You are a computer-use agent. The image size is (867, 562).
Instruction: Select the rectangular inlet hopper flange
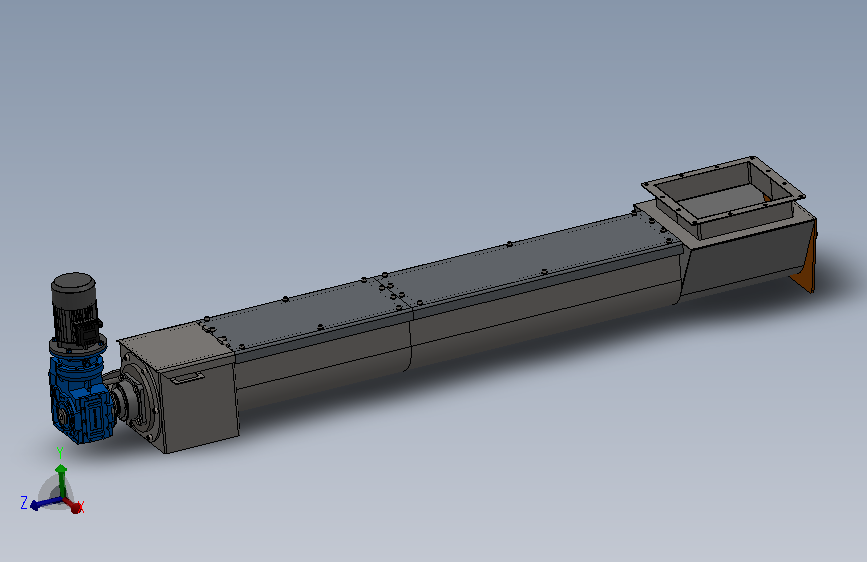(x=723, y=189)
